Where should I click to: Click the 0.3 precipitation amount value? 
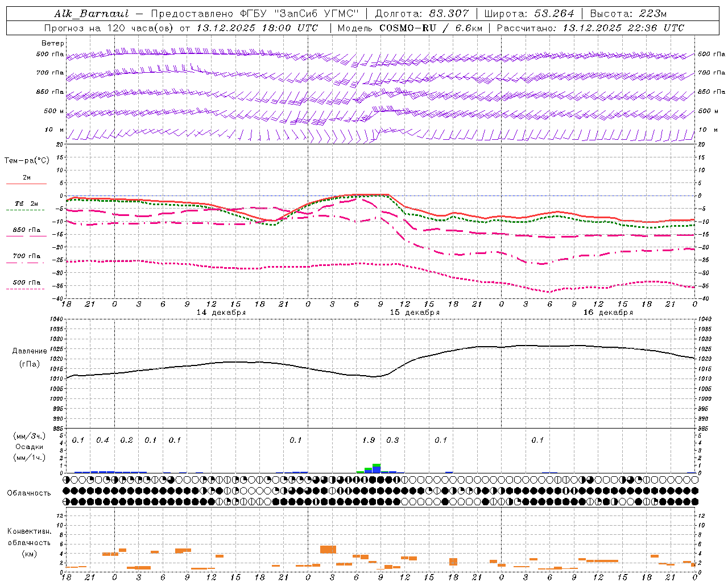coord(392,440)
